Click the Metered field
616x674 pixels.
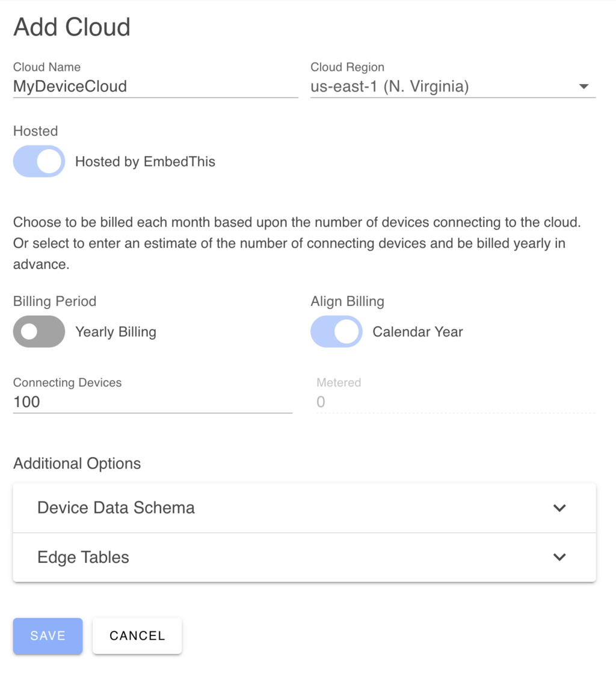pyautogui.click(x=451, y=402)
